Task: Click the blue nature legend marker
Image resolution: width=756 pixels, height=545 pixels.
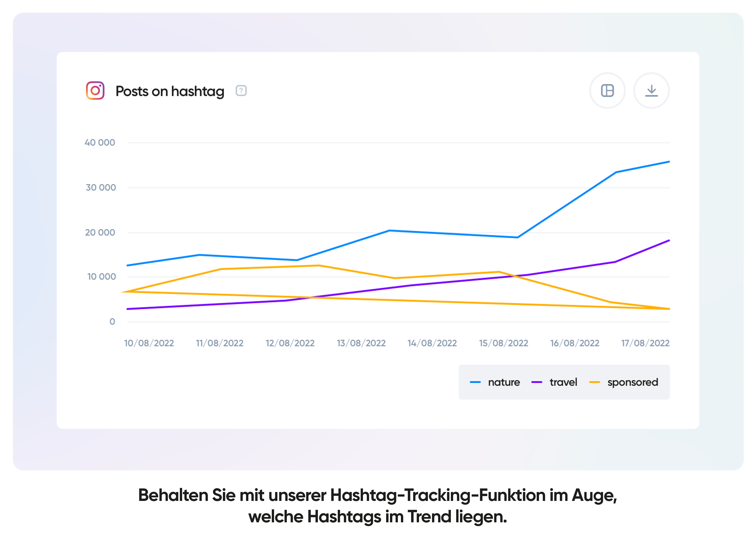Action: click(475, 382)
